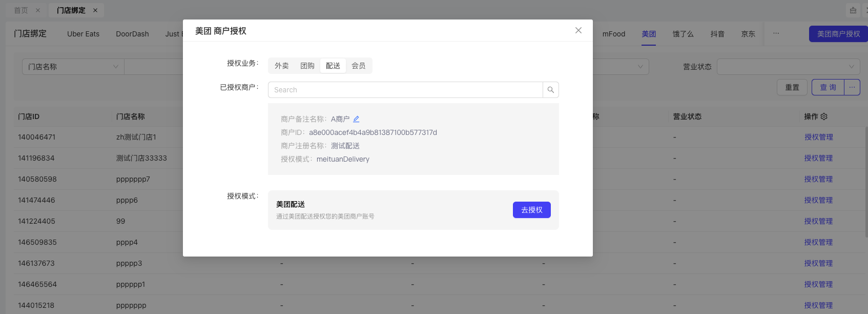Click the registered name 测试配送
Image resolution: width=868 pixels, height=314 pixels.
coord(345,146)
